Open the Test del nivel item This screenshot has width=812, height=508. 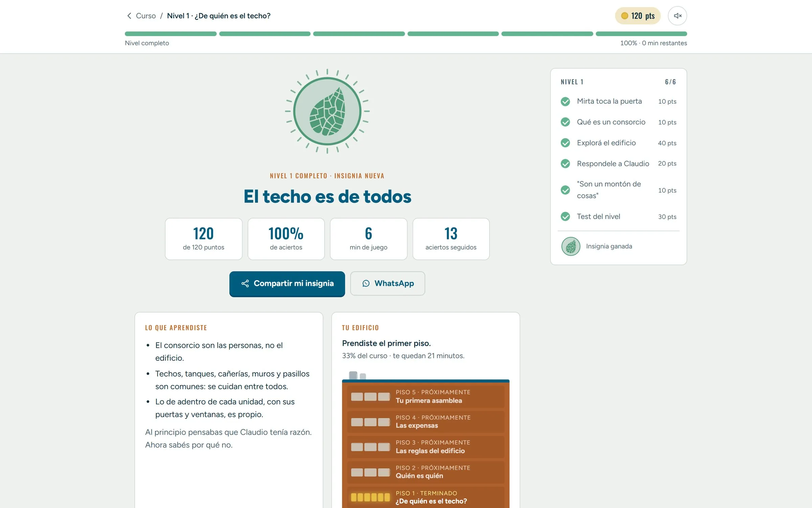(x=618, y=216)
